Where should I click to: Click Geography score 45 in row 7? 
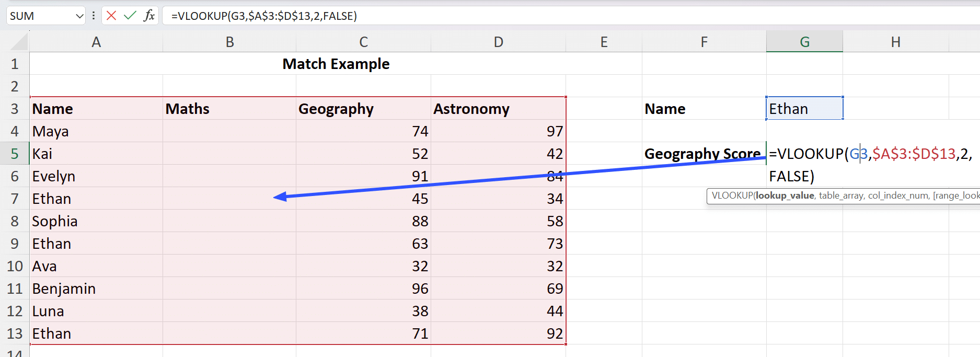coord(363,199)
